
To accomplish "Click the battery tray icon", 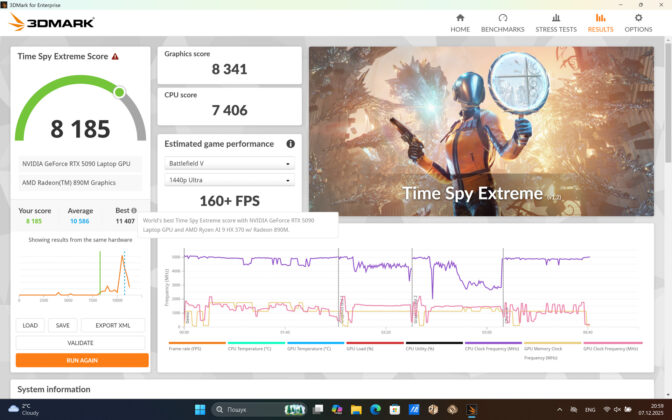I will coord(628,410).
